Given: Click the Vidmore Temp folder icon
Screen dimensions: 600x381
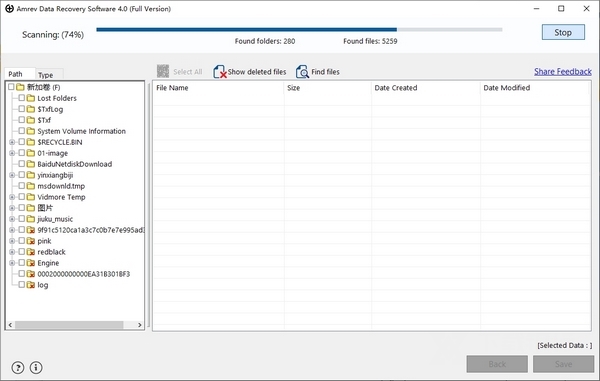Looking at the screenshot, I should 31,197.
